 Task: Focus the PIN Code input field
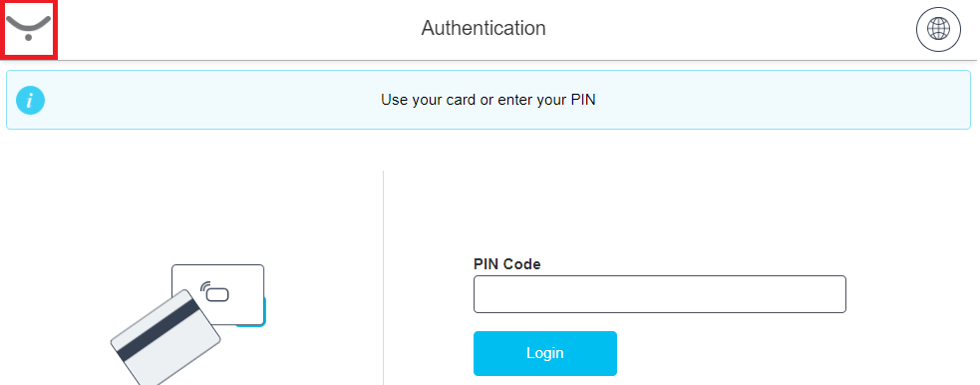(659, 294)
